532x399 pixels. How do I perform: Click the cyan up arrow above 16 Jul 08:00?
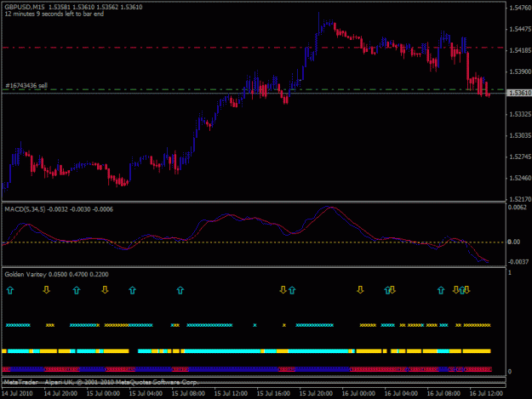(x=441, y=290)
